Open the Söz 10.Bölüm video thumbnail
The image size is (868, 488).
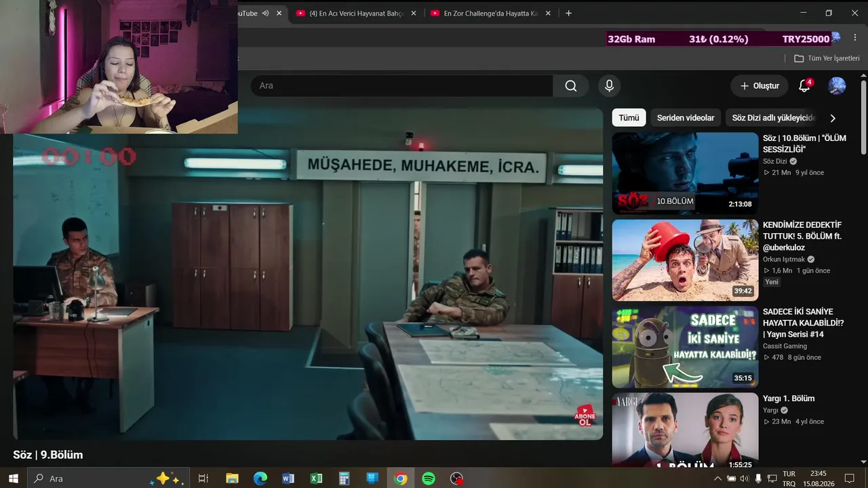(x=685, y=174)
